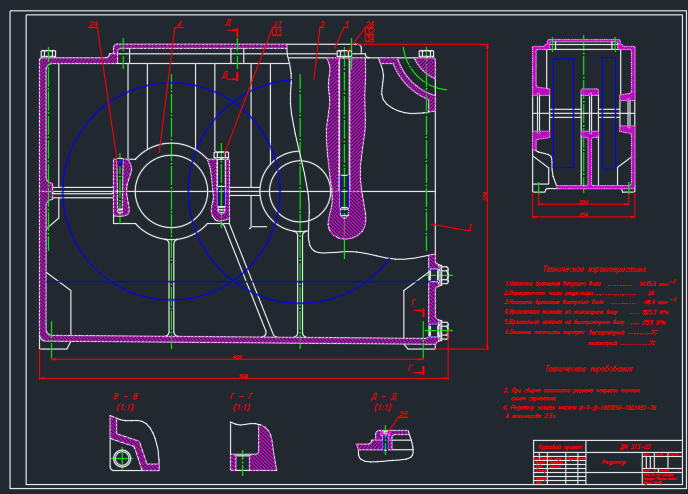Select part callout number 4

pyautogui.click(x=179, y=25)
